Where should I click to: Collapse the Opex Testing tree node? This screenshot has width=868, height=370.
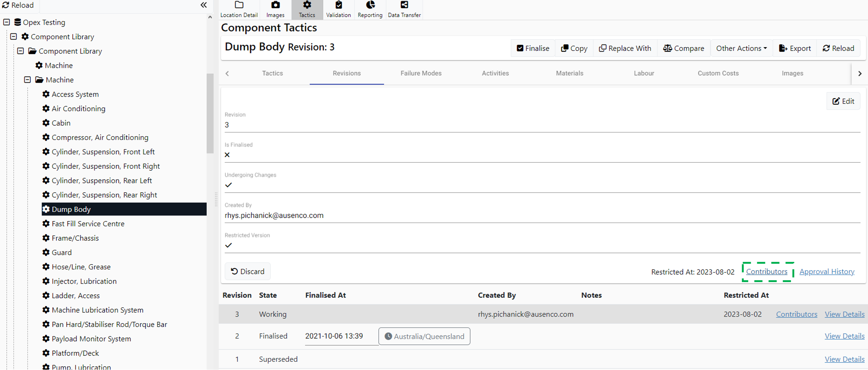(x=7, y=22)
